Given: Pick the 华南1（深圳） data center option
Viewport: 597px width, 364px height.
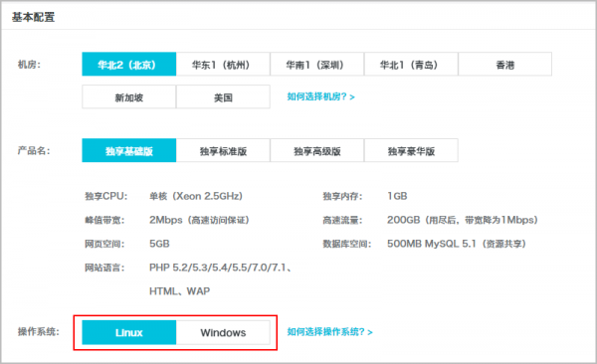Looking at the screenshot, I should click(x=317, y=65).
